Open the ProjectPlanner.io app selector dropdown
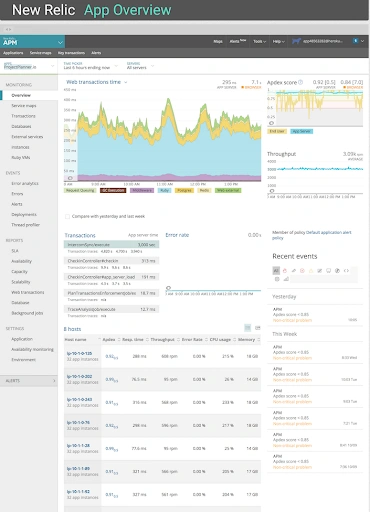Screen dimensions: 370x512 click(x=29, y=66)
